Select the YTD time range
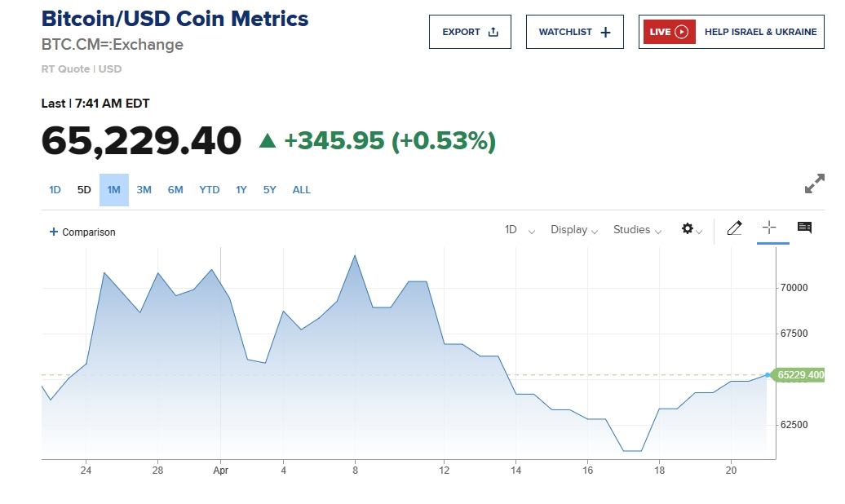This screenshot has height=504, width=845. point(210,190)
